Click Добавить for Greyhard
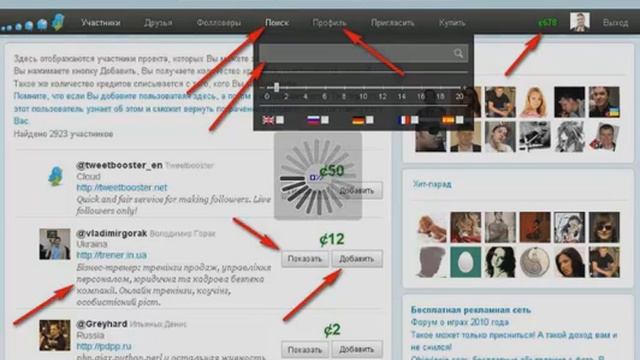 (x=357, y=350)
